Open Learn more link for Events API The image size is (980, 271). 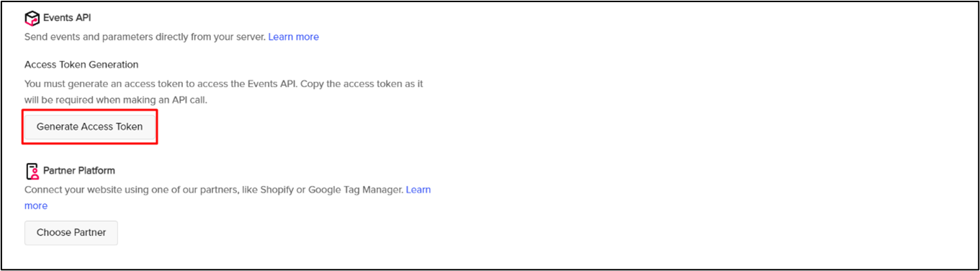pyautogui.click(x=294, y=37)
